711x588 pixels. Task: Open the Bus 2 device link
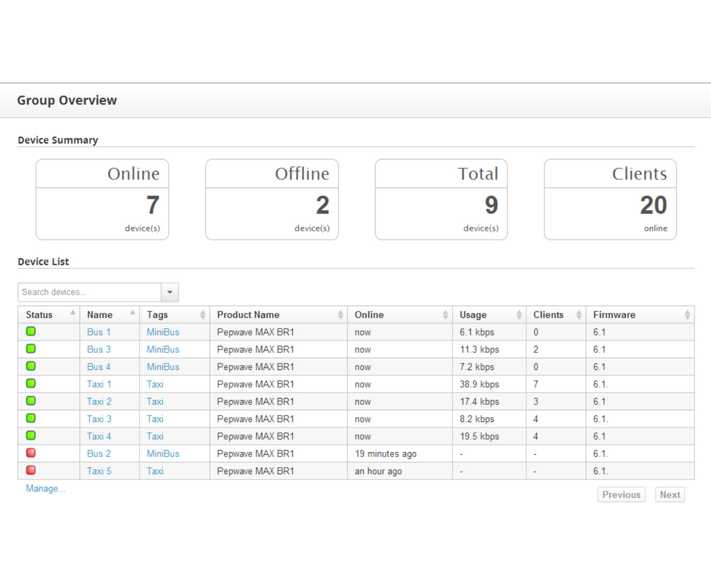[99, 454]
